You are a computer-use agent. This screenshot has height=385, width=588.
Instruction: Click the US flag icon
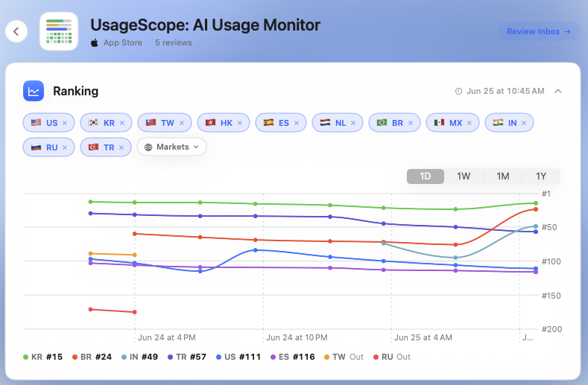pos(36,123)
